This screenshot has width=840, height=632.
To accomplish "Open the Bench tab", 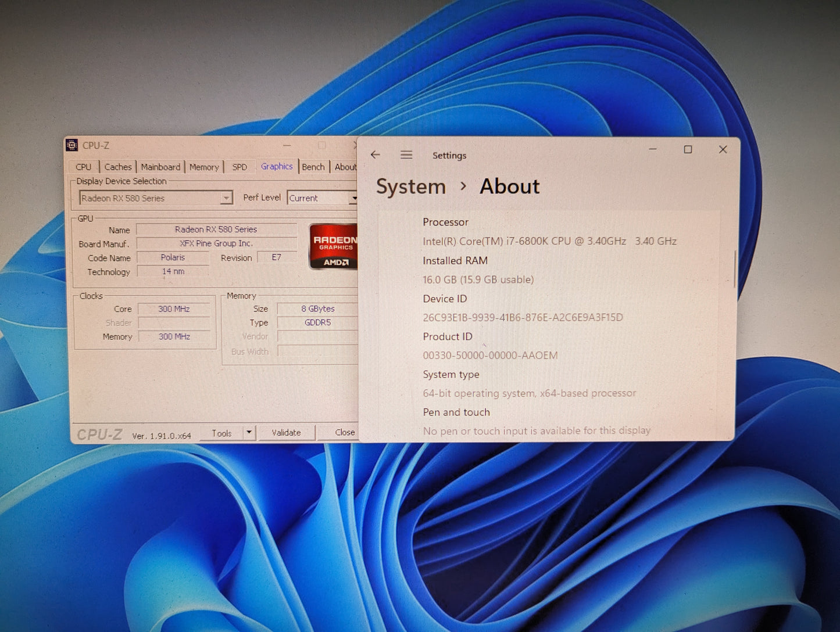I will (x=313, y=167).
